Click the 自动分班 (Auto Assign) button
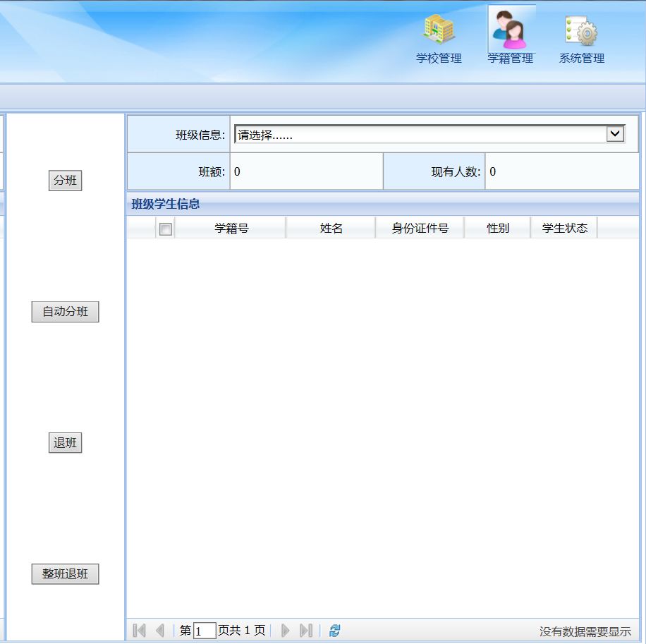Screen dimensions: 646x644 point(65,312)
